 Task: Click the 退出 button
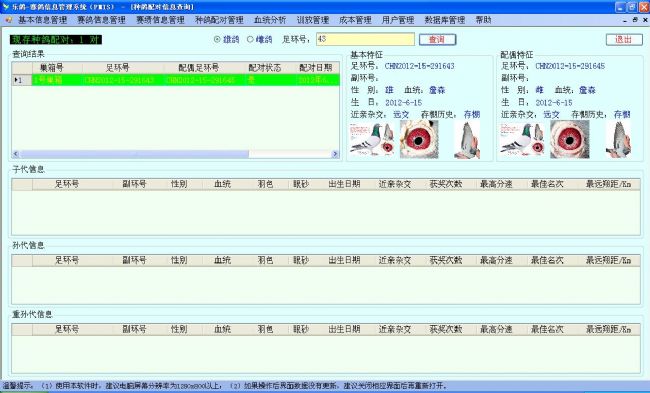624,39
